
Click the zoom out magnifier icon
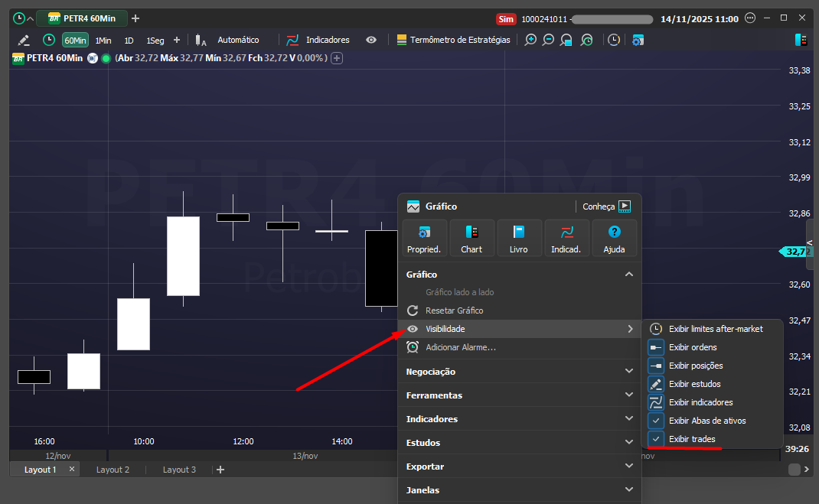[x=548, y=41]
